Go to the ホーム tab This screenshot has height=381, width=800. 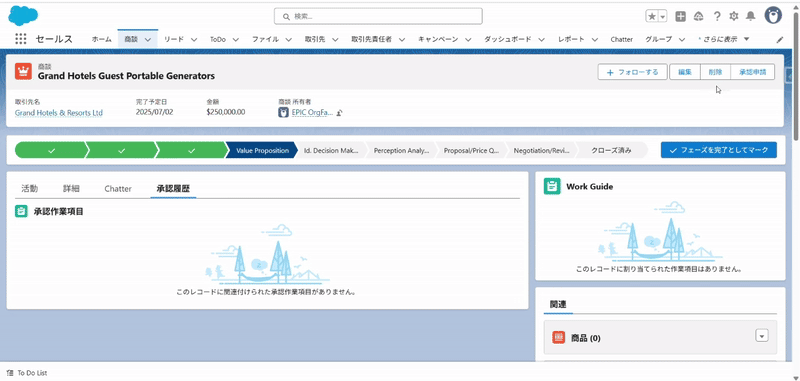coord(102,39)
